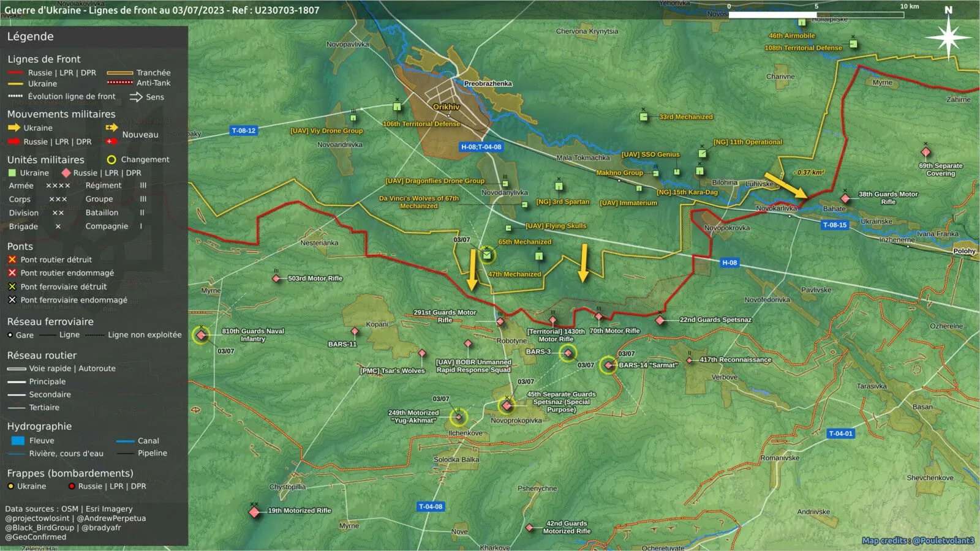Select the 45th Separate Guards Spetsnaz marker
The width and height of the screenshot is (980, 551).
pyautogui.click(x=507, y=405)
